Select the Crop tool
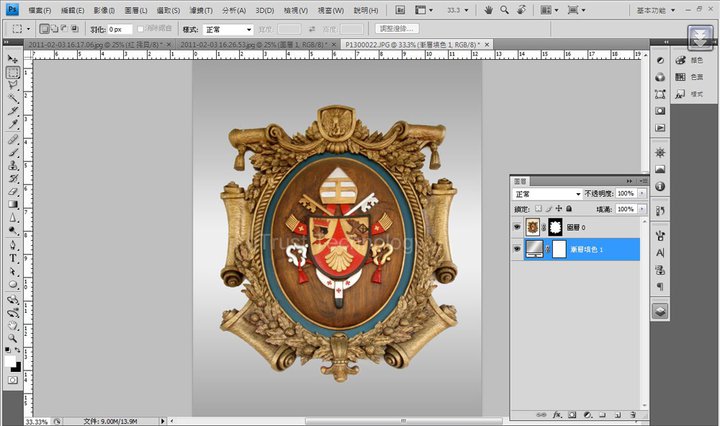The image size is (720, 426). click(13, 111)
